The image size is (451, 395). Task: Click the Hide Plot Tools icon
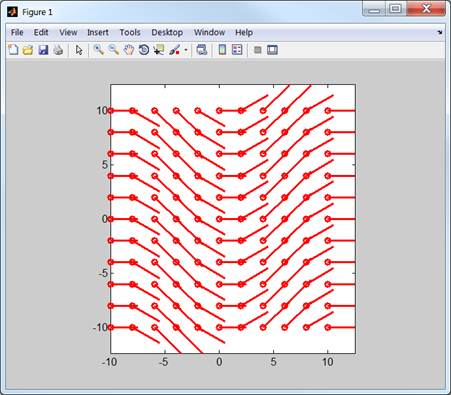pyautogui.click(x=257, y=50)
